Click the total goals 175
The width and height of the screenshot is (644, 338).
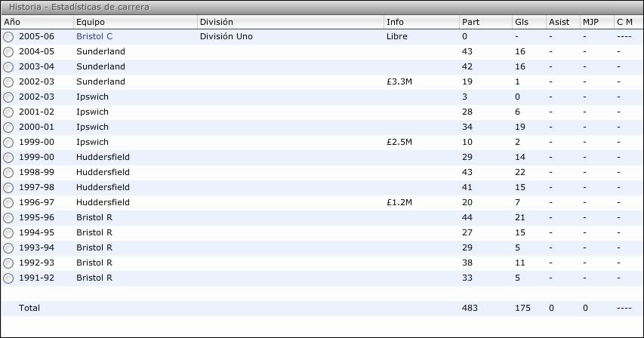pyautogui.click(x=523, y=308)
